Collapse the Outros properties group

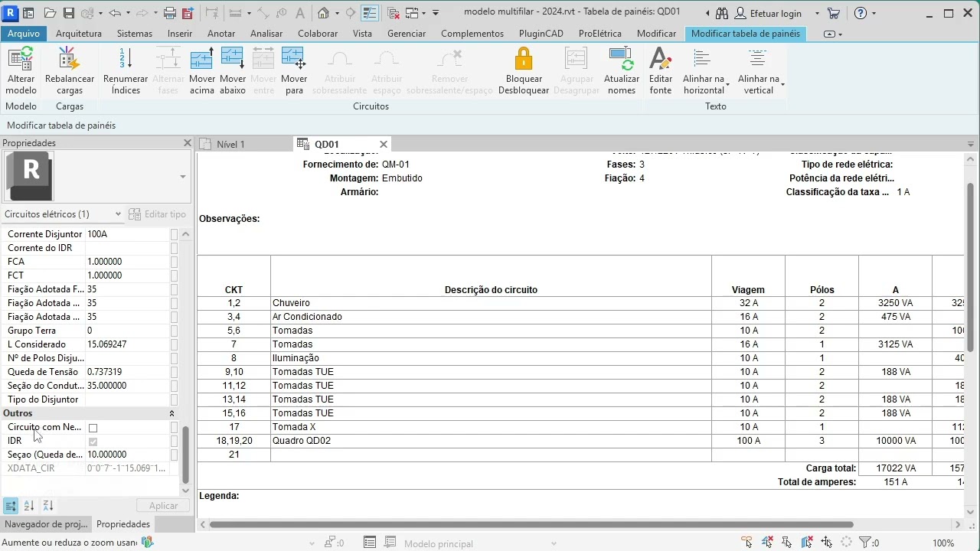171,413
